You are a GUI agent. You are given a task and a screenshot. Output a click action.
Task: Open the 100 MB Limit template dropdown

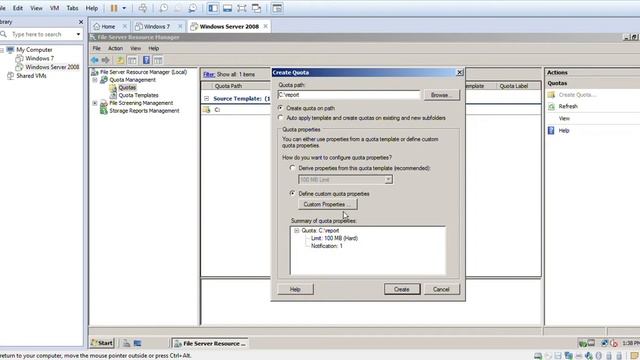click(388, 180)
